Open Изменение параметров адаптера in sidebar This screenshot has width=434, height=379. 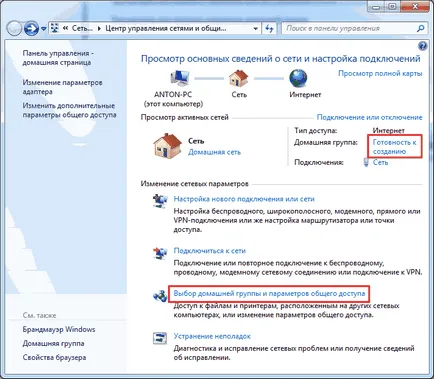(x=62, y=87)
